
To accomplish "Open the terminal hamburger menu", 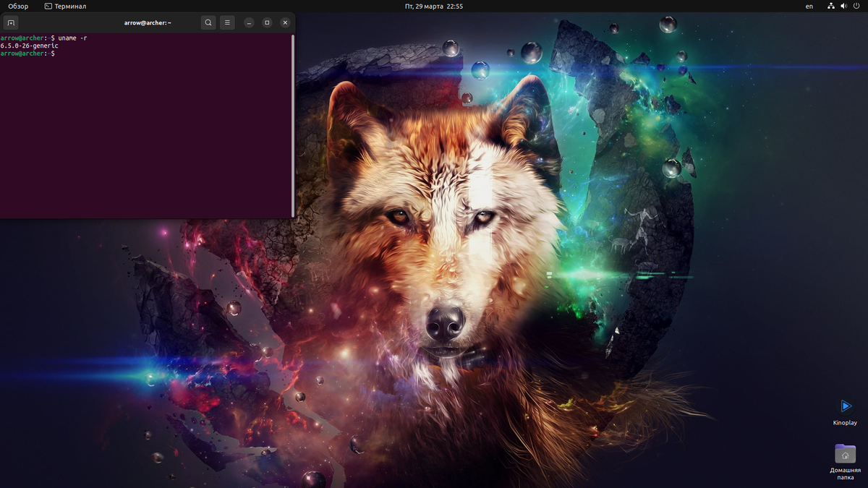I will (227, 22).
